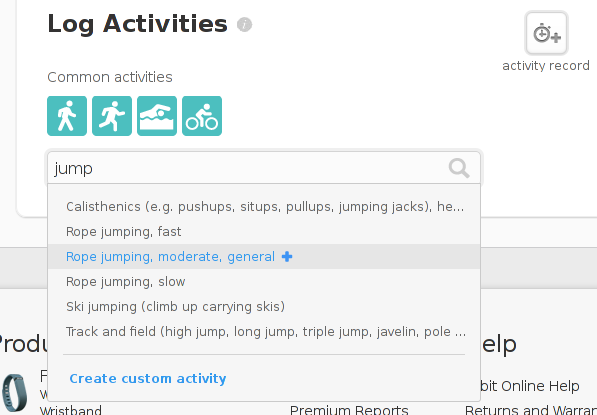Open the Premium Reports footer link
This screenshot has height=415, width=597.
tap(349, 410)
